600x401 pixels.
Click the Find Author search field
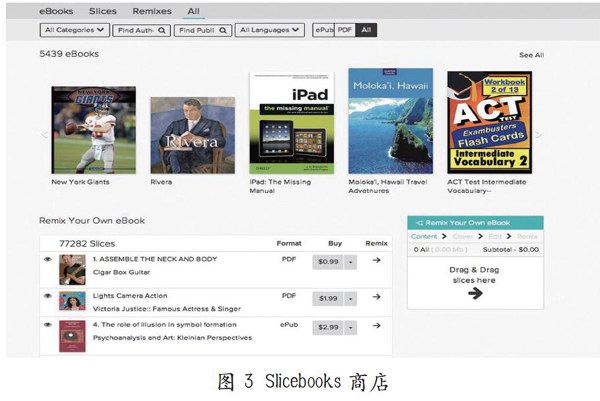[x=142, y=30]
